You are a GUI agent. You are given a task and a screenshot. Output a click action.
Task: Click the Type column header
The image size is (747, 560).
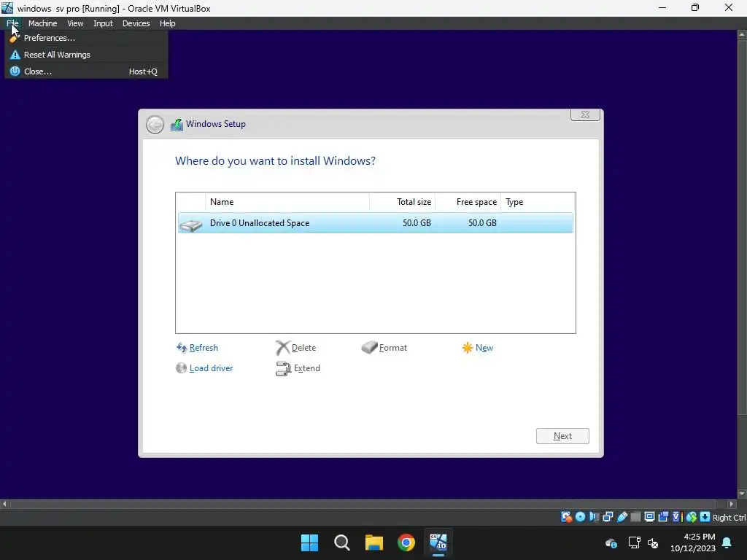click(538, 202)
